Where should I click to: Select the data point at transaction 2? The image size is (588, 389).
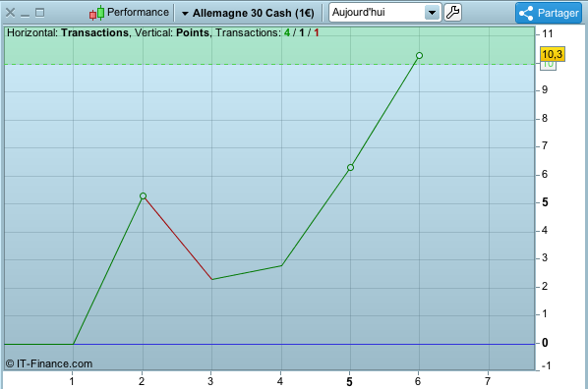tap(143, 196)
